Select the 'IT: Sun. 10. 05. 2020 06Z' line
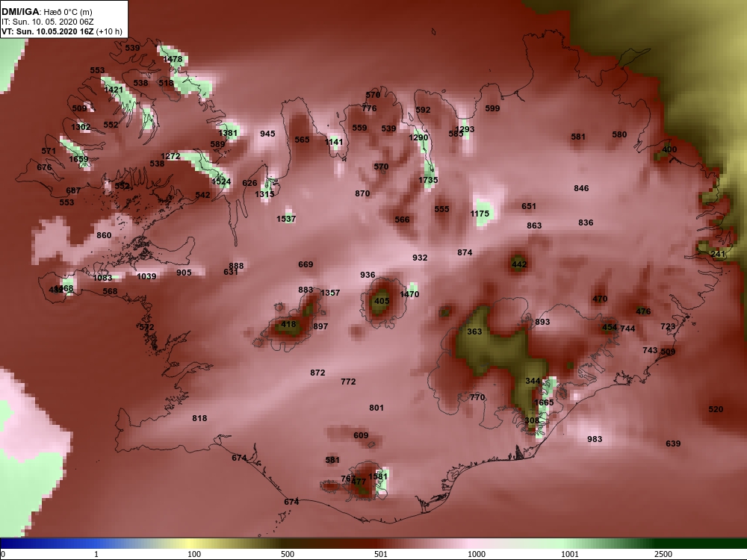This screenshot has width=747, height=560. click(x=48, y=22)
